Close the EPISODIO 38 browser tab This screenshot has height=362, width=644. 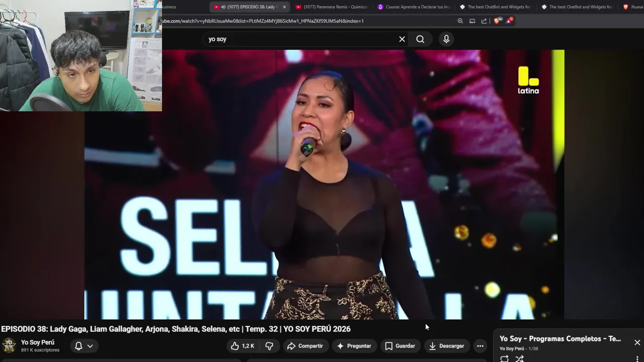(x=284, y=7)
